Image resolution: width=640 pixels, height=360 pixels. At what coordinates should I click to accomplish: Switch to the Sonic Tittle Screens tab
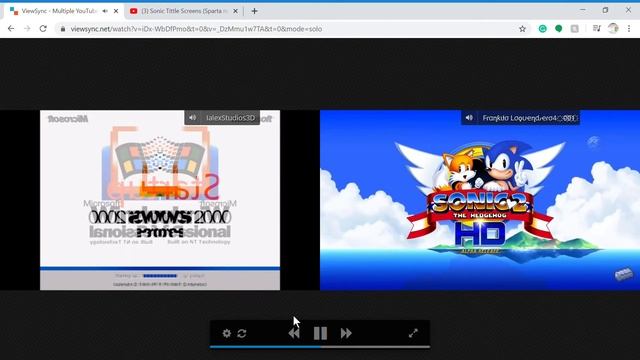[184, 11]
